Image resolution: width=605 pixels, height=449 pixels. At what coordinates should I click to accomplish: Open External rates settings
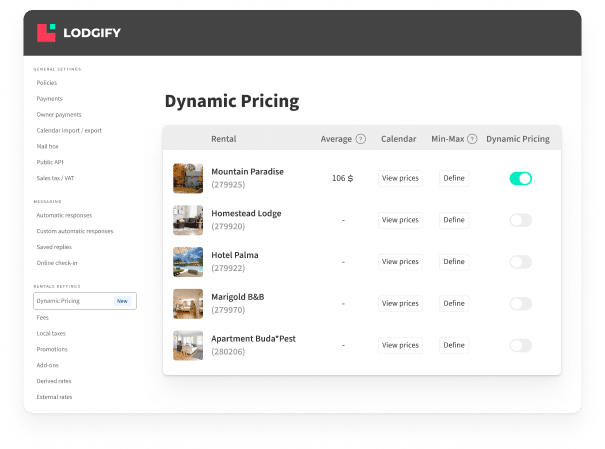(54, 397)
